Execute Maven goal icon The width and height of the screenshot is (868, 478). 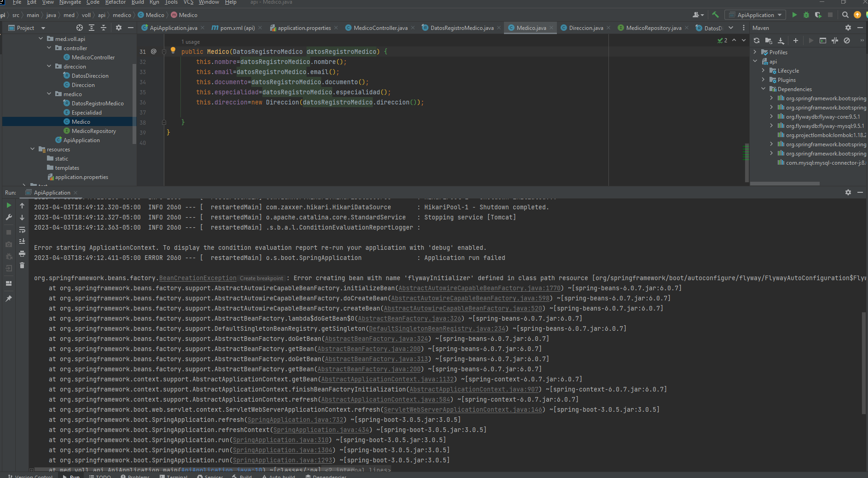(823, 40)
